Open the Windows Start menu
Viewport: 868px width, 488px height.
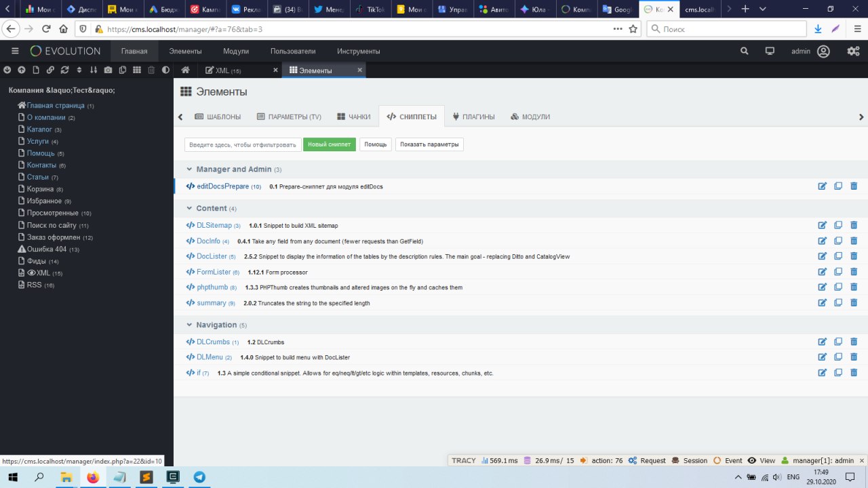(x=13, y=477)
